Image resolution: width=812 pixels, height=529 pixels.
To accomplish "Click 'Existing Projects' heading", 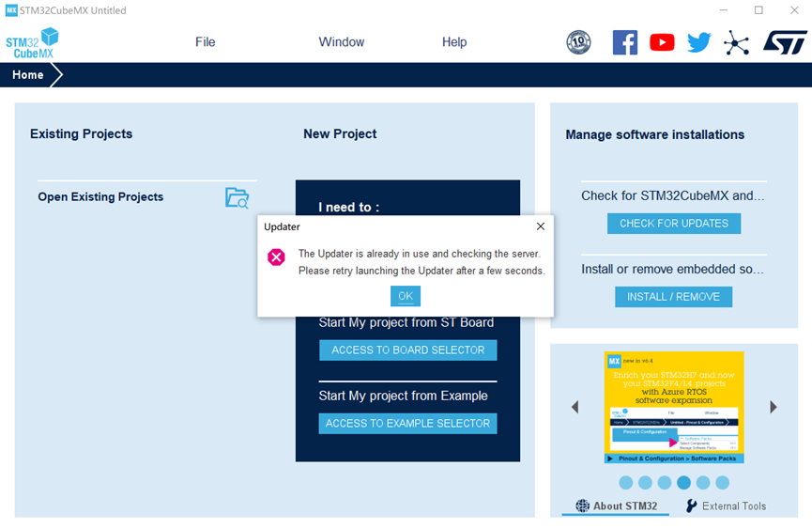I will 82,133.
